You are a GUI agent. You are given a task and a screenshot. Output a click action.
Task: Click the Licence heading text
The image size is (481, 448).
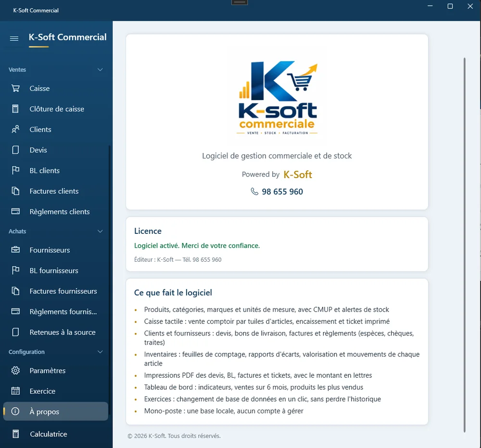point(148,231)
